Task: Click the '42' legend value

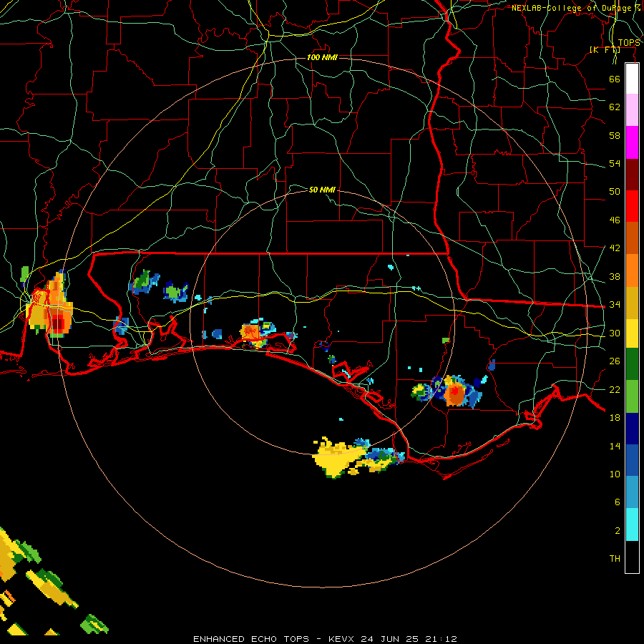Action: point(615,248)
